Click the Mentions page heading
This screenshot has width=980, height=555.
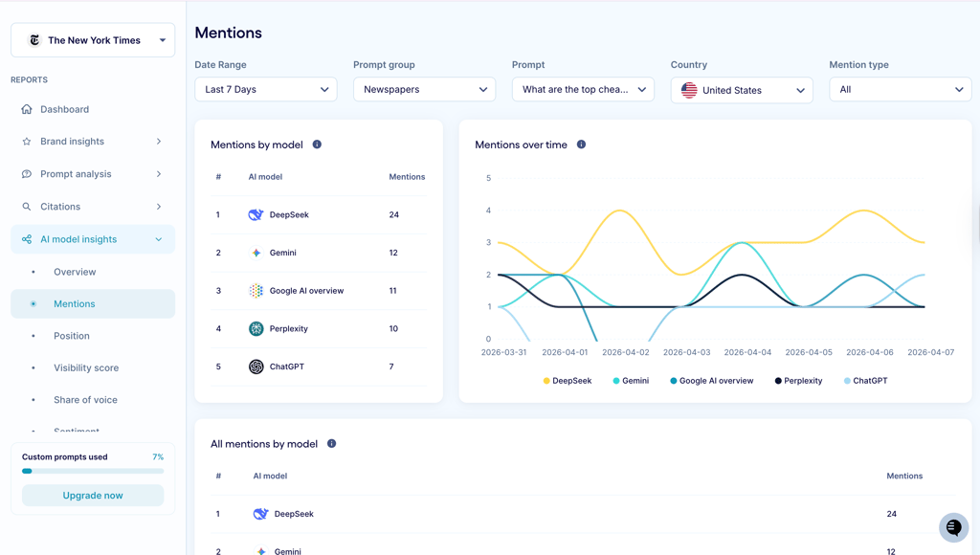click(228, 33)
